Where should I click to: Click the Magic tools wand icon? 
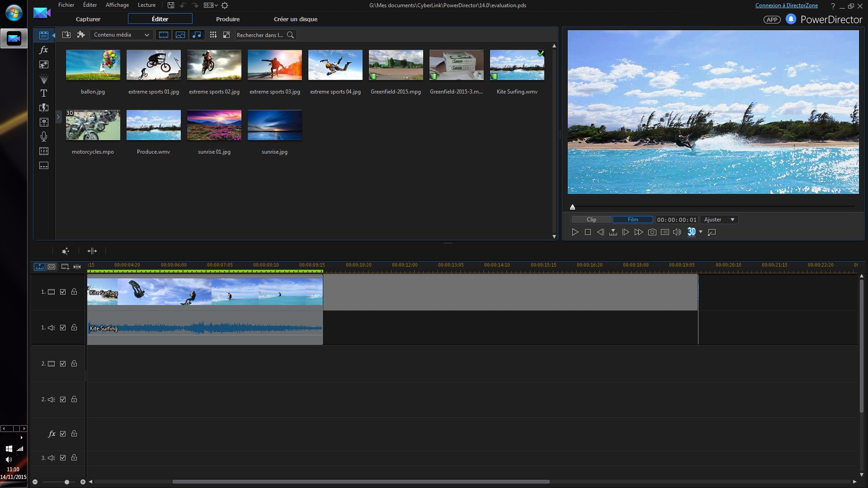(66, 251)
